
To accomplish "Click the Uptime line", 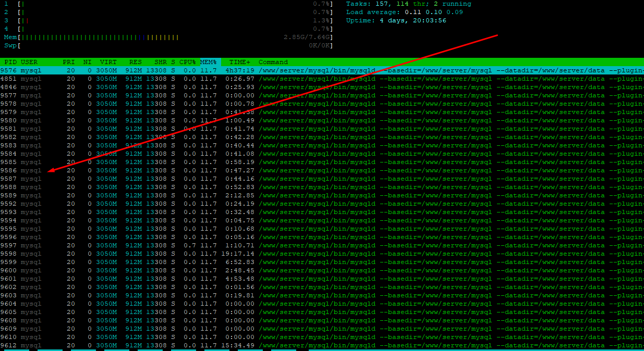I will point(396,20).
